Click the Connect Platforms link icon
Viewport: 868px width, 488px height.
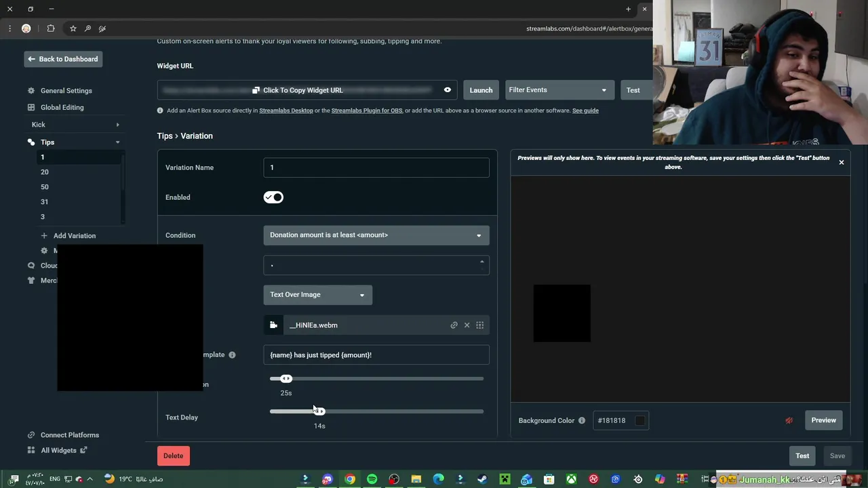pos(31,435)
